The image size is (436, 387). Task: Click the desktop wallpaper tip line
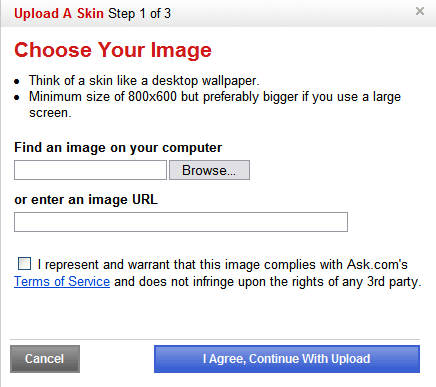pyautogui.click(x=144, y=81)
